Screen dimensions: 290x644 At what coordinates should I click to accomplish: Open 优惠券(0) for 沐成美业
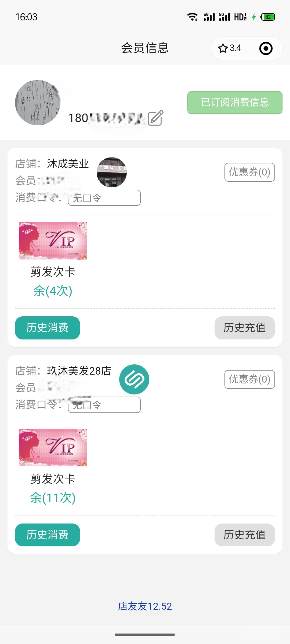click(249, 172)
